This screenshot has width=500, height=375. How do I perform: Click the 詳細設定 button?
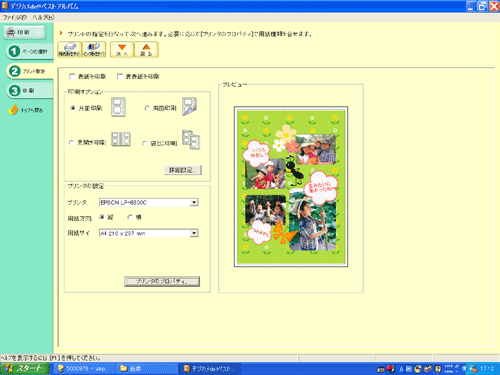183,170
